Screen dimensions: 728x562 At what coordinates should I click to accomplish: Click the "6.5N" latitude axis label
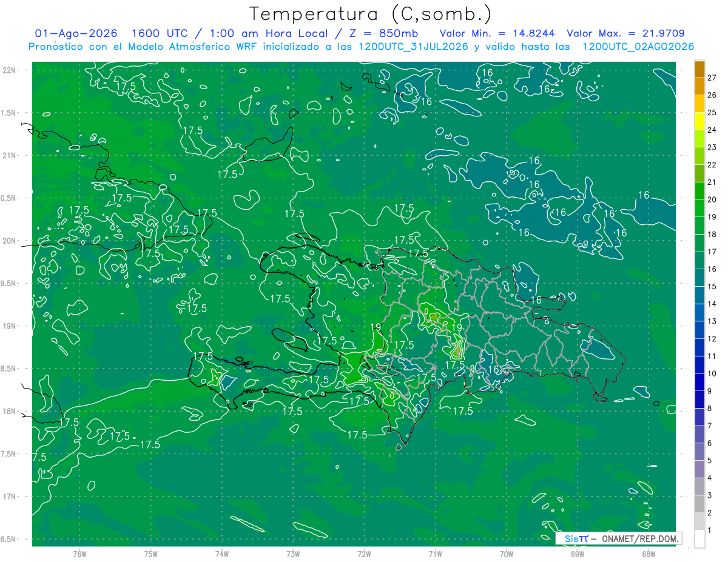click(x=10, y=539)
